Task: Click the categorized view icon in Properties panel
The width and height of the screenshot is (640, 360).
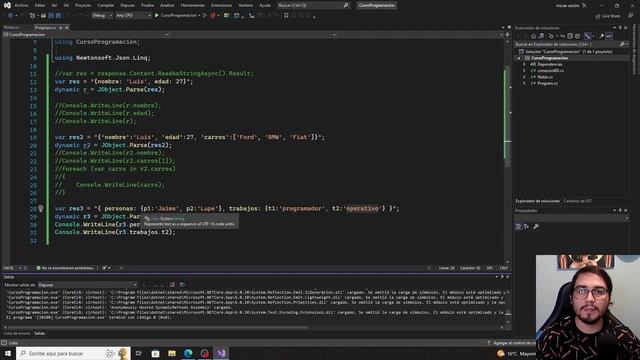Action: coord(518,227)
